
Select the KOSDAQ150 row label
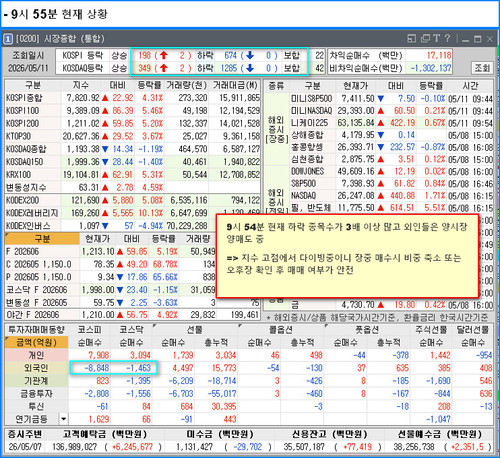pos(24,162)
